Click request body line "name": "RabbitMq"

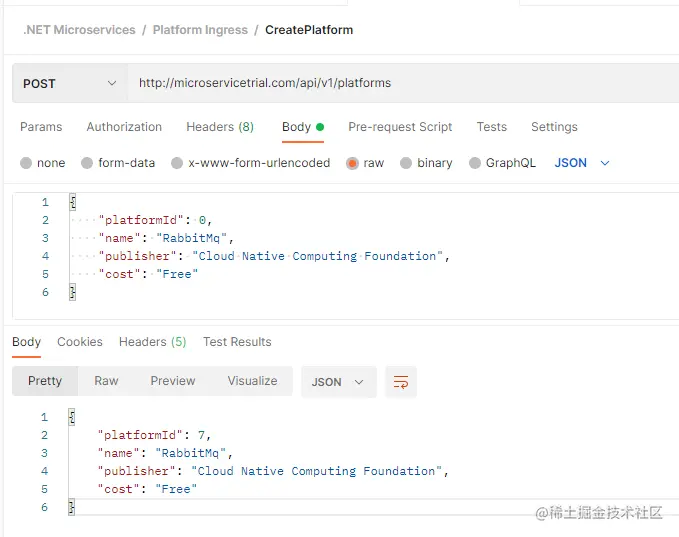click(x=166, y=238)
